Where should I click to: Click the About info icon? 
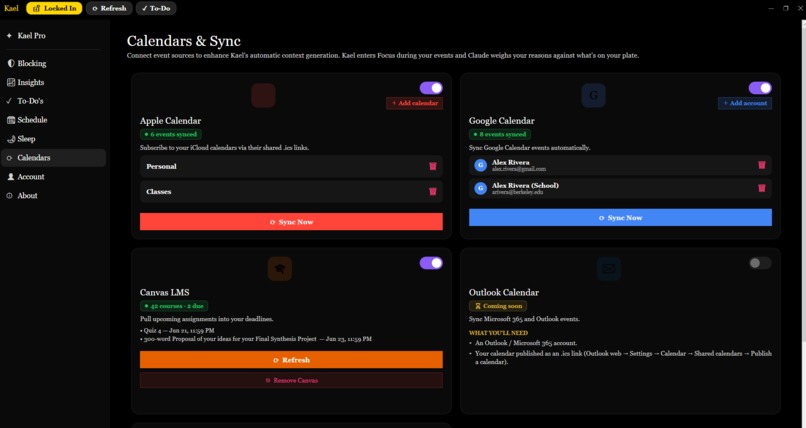point(10,196)
